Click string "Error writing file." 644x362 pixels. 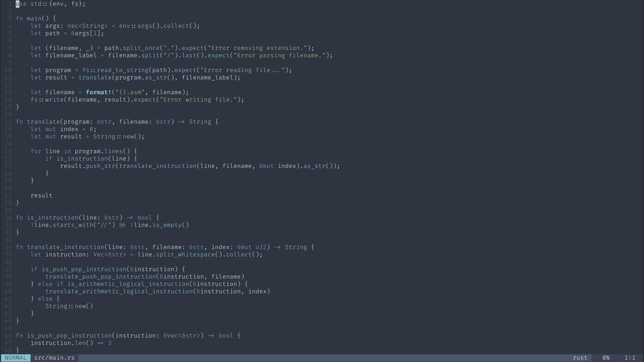(x=198, y=100)
